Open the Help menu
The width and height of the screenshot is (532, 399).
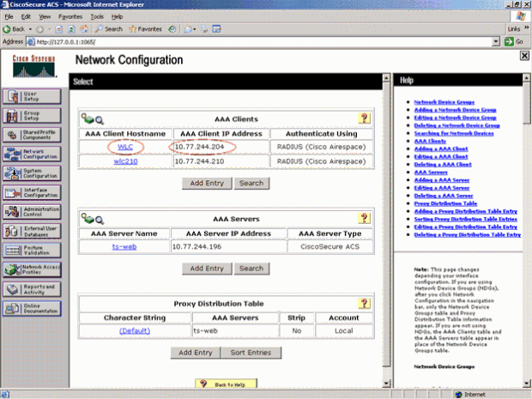117,16
